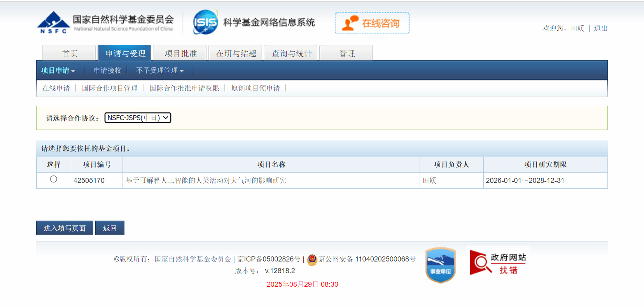The width and height of the screenshot is (644, 307).
Task: Open the 政府网站找错 icon
Action: [x=498, y=263]
